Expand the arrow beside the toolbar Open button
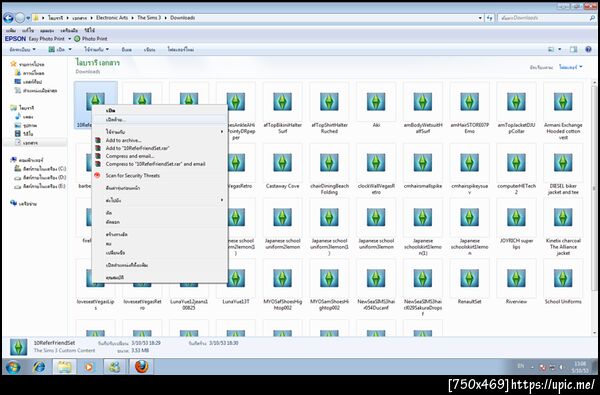The image size is (600, 395). tap(70, 49)
